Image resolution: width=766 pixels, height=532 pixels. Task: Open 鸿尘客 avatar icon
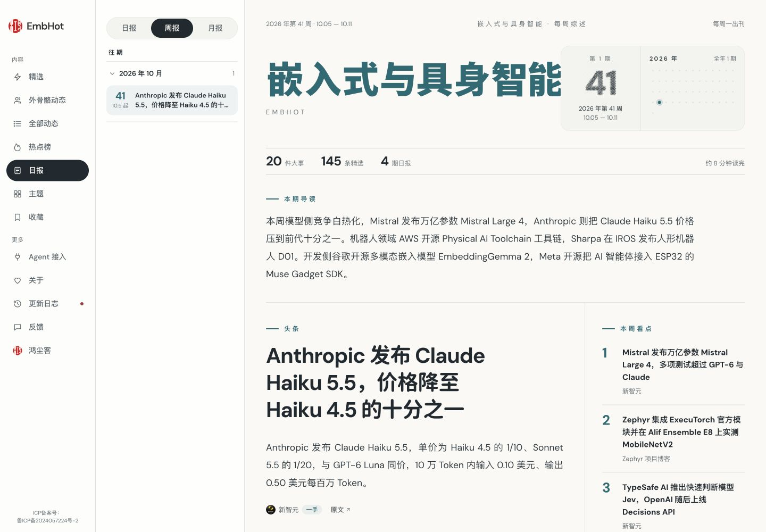[18, 351]
